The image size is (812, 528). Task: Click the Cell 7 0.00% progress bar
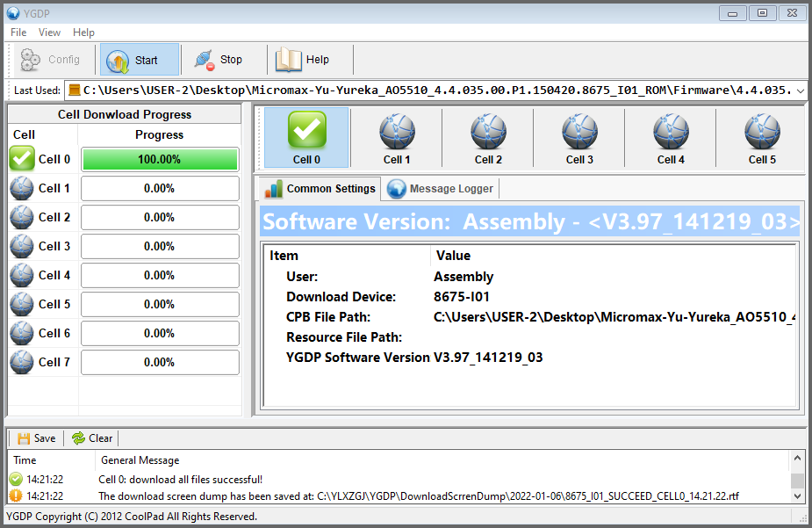tap(160, 362)
